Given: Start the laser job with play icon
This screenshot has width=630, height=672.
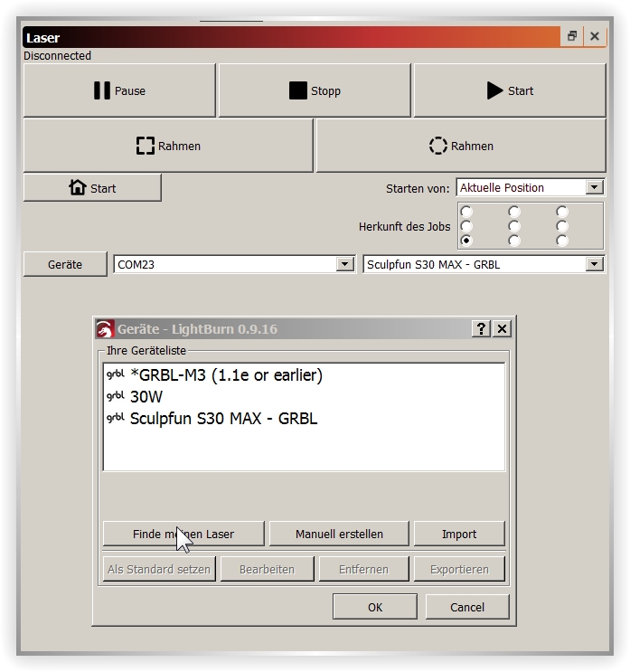Looking at the screenshot, I should [510, 90].
